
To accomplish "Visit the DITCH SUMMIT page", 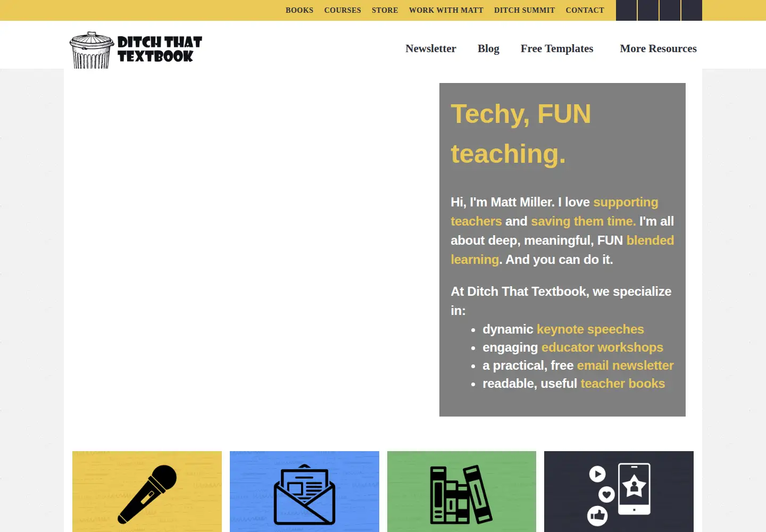I will (x=524, y=10).
